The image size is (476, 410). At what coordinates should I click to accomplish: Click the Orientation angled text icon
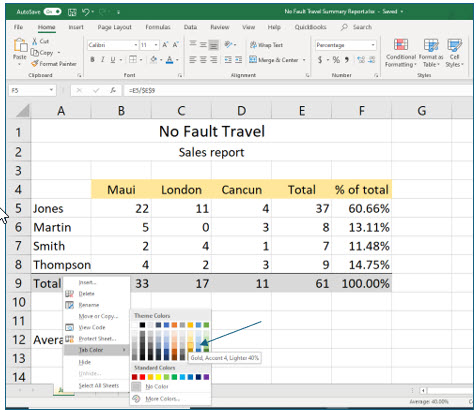pyautogui.click(x=229, y=45)
